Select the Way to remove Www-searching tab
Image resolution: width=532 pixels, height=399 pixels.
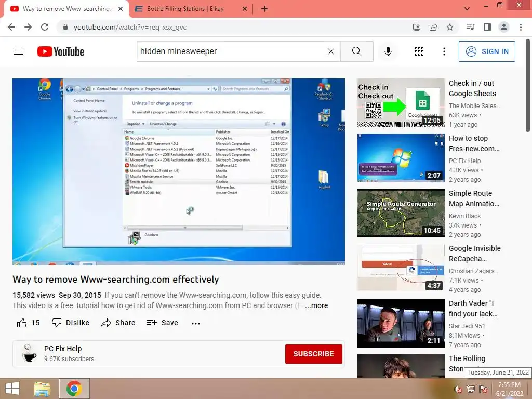pos(66,9)
